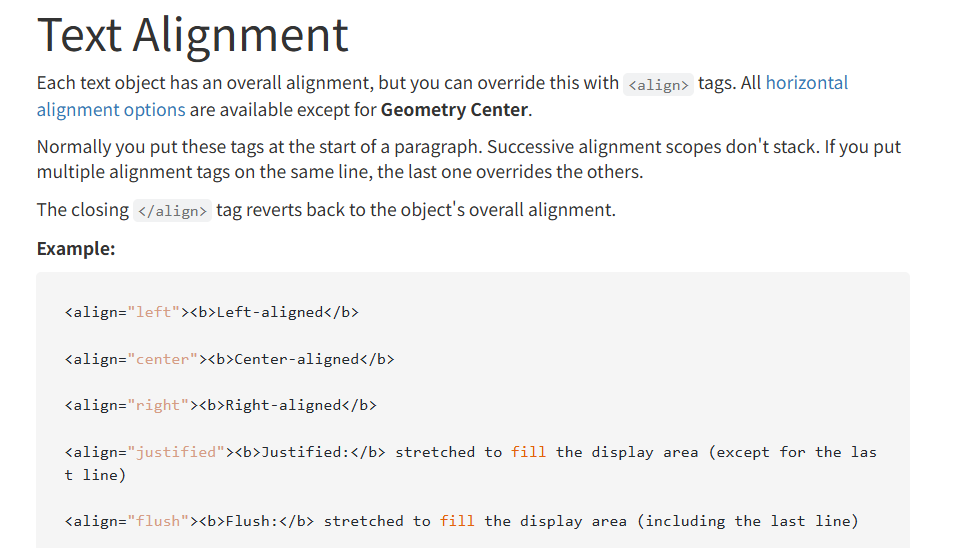956x548 pixels.
Task: Click the "flush" string in the code block
Action: (x=158, y=521)
